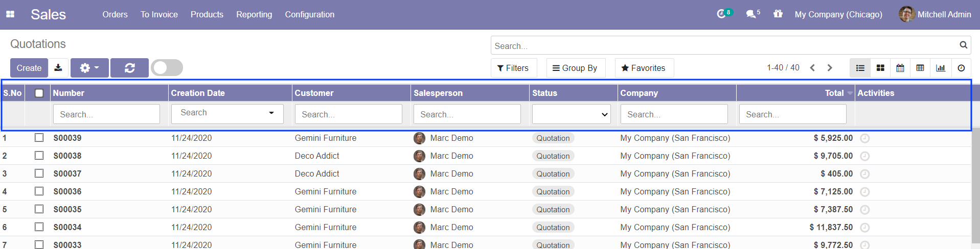Click the refresh list icon button
Viewport: 980px width, 249px height.
(129, 68)
